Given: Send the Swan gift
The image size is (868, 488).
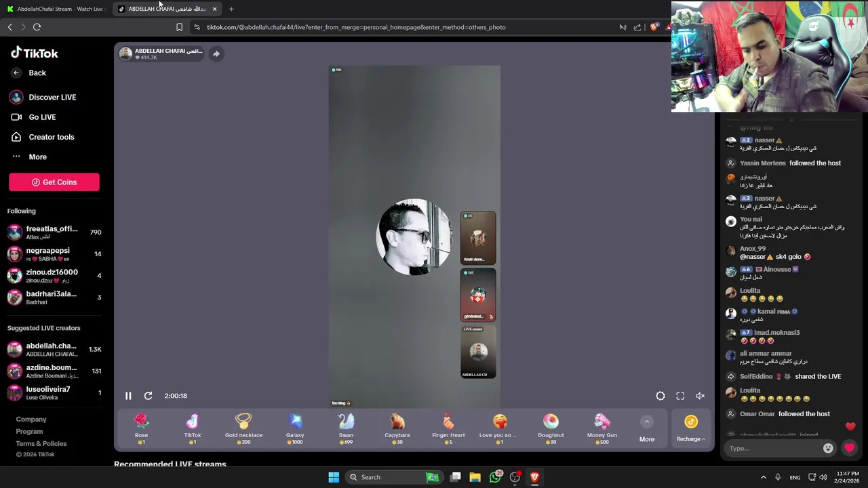Looking at the screenshot, I should pos(346,430).
